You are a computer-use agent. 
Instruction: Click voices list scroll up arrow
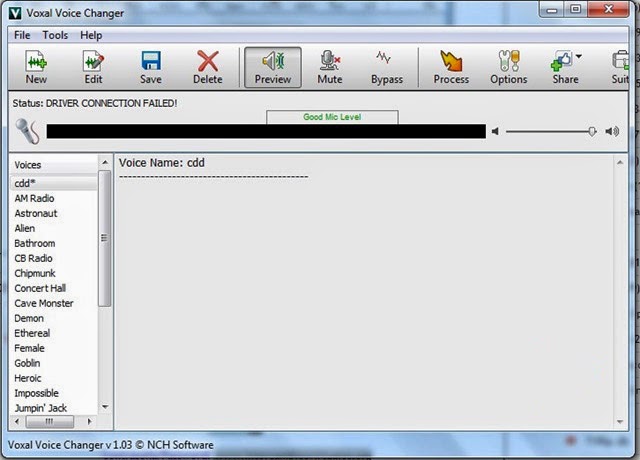[x=105, y=162]
